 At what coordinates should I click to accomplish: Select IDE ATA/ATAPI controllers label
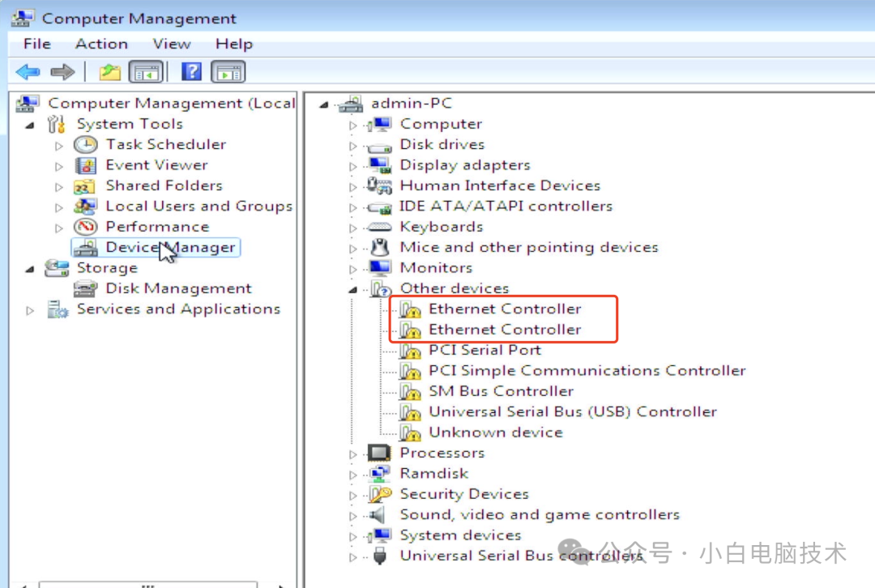tap(506, 207)
